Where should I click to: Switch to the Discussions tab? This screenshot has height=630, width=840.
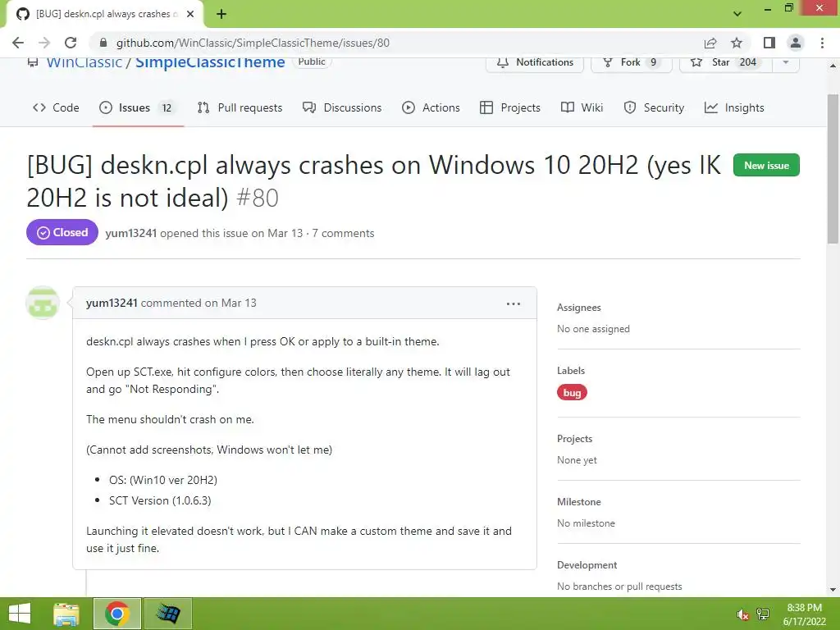(342, 107)
